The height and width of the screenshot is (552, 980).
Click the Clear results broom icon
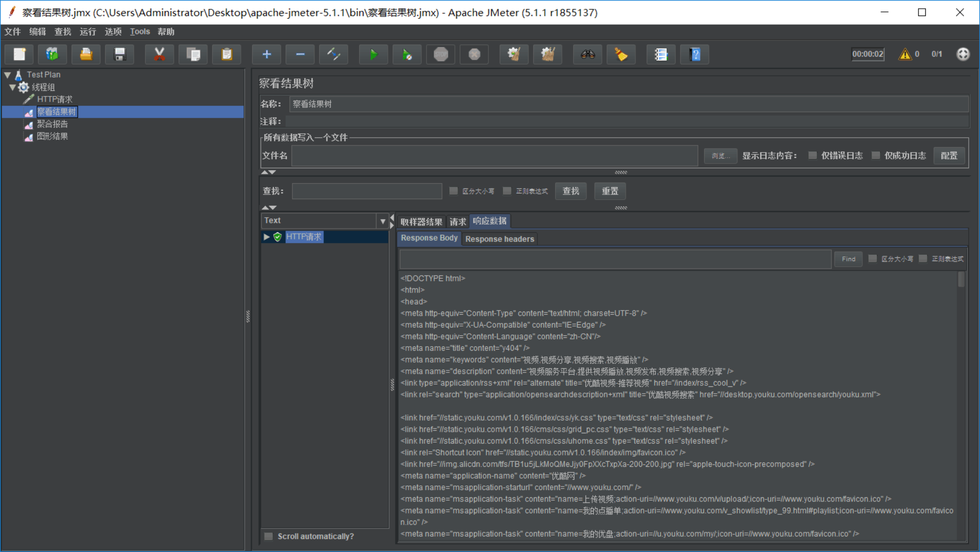[514, 54]
